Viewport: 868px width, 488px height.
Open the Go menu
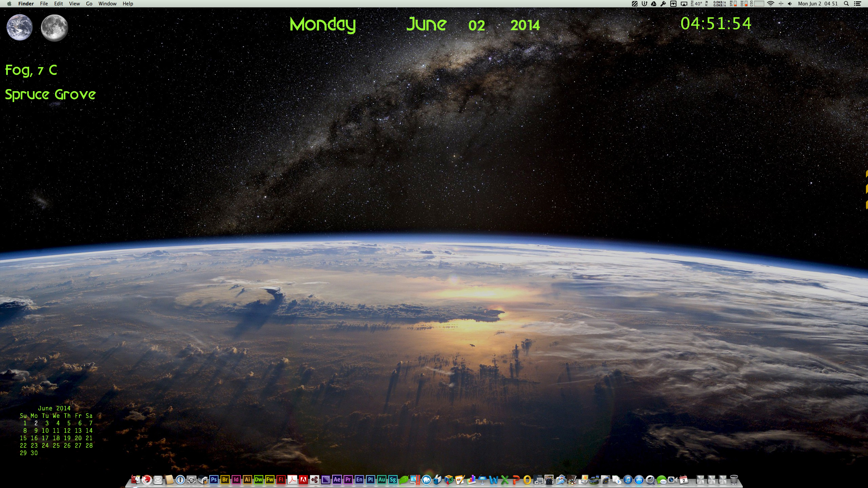pos(89,4)
